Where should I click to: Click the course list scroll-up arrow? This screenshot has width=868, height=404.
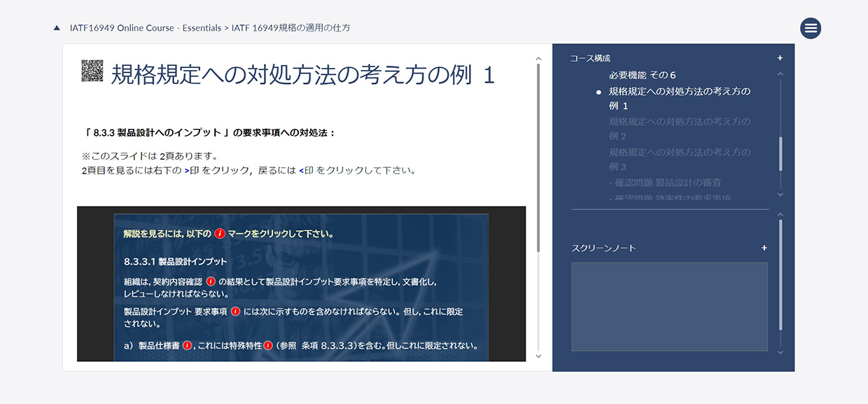(x=780, y=74)
